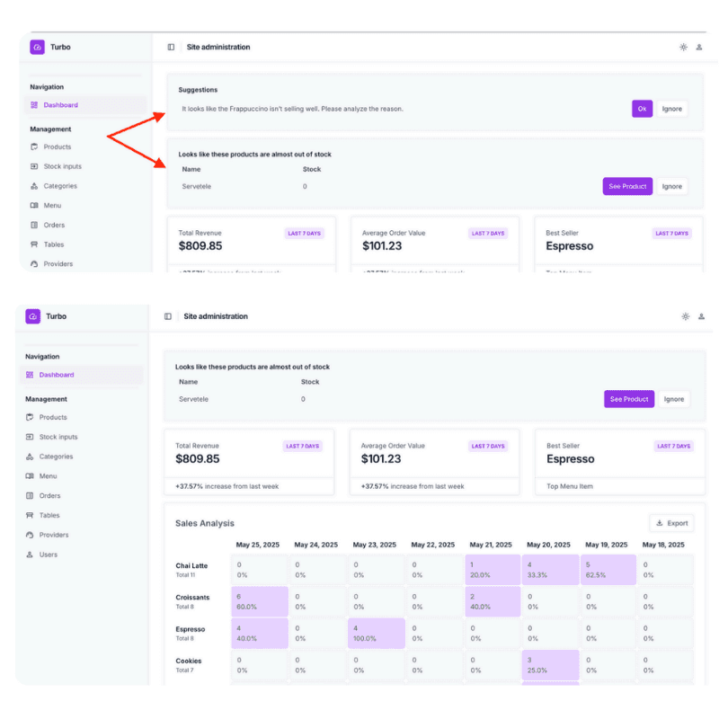Click Site administration title in upper screenshot
This screenshot has width=728, height=728.
point(218,47)
